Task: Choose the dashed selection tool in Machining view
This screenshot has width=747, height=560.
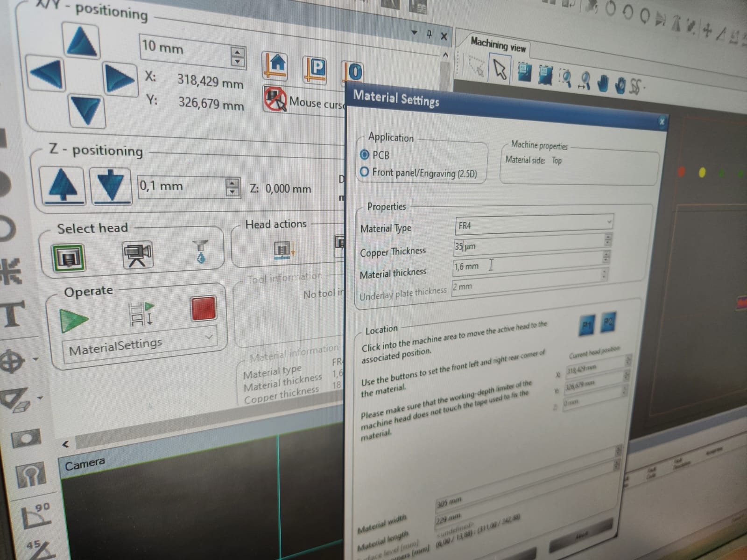Action: coord(476,67)
